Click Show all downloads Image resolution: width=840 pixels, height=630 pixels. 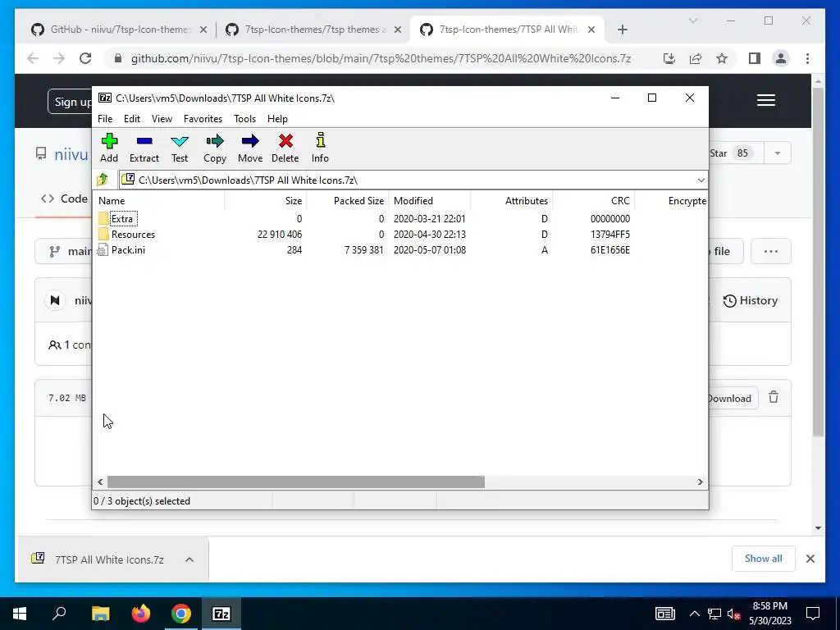coord(764,559)
